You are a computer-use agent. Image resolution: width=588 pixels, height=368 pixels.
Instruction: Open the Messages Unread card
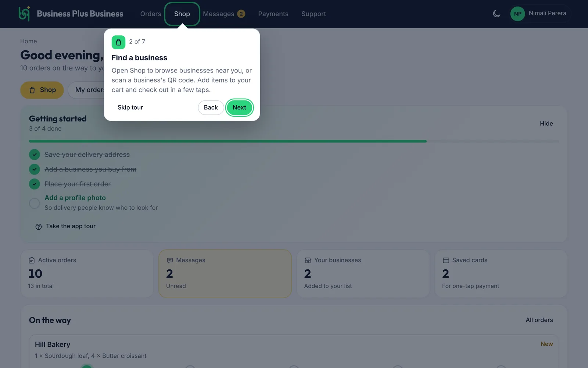pyautogui.click(x=225, y=274)
